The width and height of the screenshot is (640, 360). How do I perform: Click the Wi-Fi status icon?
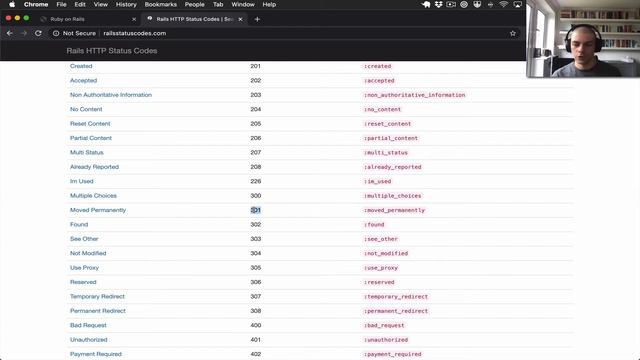tap(504, 4)
